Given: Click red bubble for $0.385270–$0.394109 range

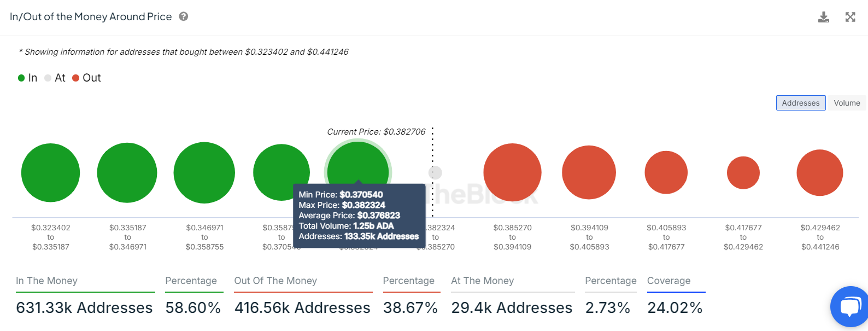Looking at the screenshot, I should coord(512,173).
